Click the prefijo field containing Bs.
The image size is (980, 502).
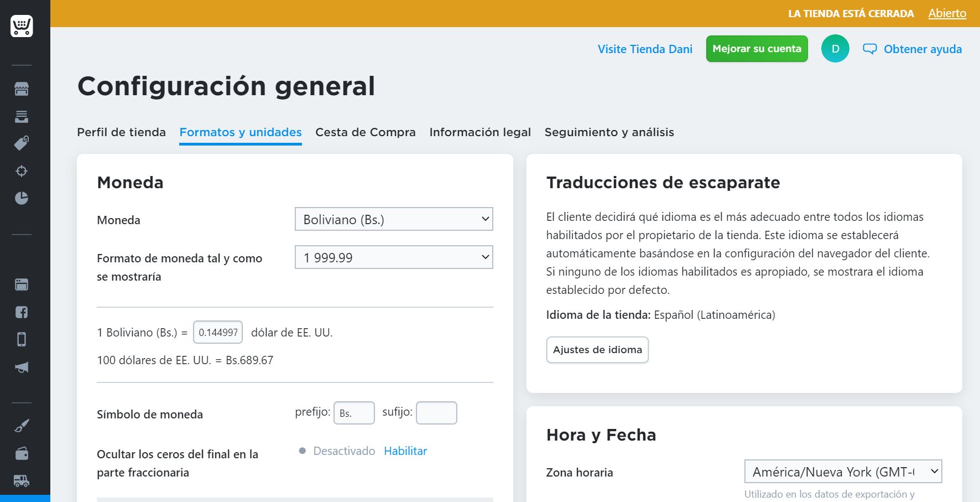[354, 413]
